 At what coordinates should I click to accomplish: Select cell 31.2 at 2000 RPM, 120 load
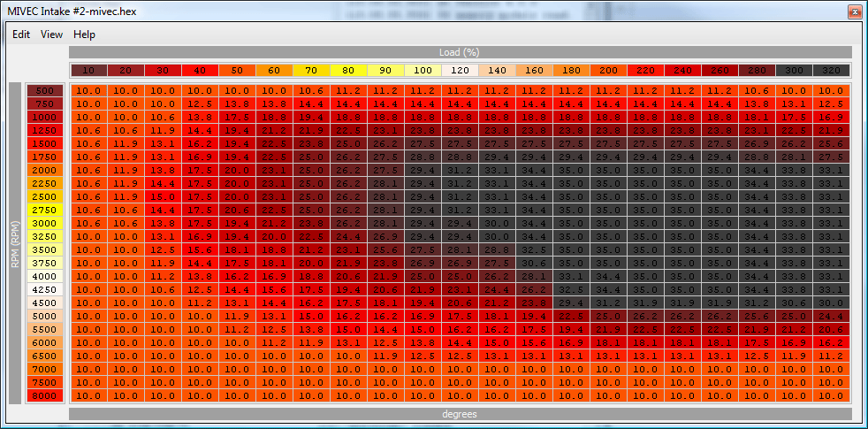pos(460,170)
